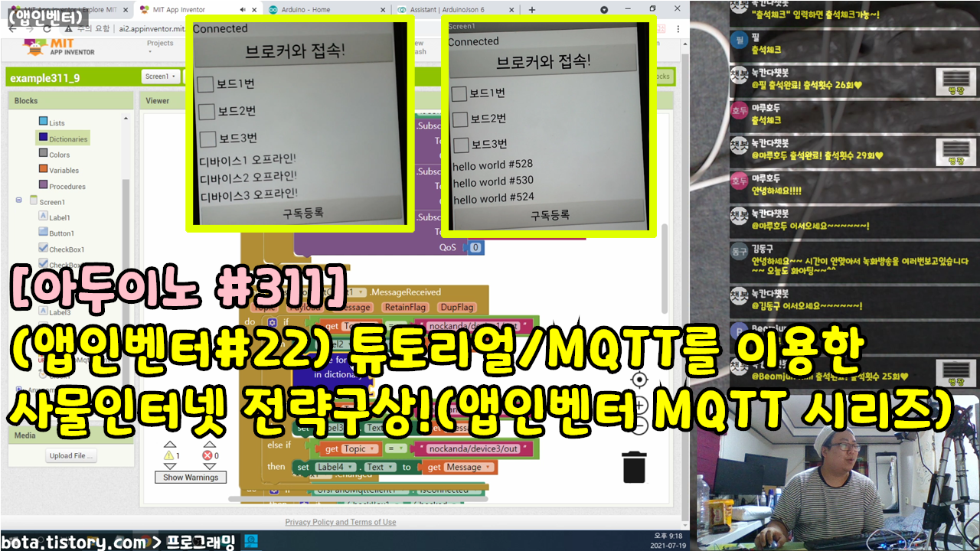
Task: Open the Text property dropdown for Label4
Action: pos(380,467)
